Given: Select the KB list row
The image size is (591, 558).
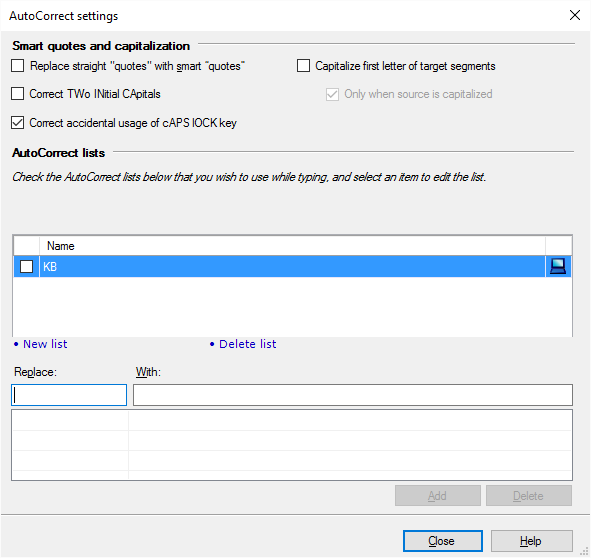Looking at the screenshot, I should (x=292, y=267).
